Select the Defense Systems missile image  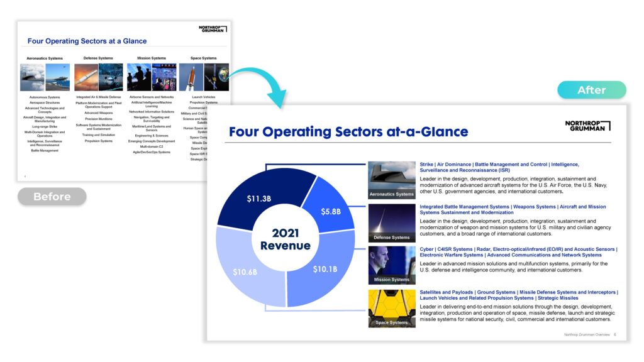pos(391,222)
